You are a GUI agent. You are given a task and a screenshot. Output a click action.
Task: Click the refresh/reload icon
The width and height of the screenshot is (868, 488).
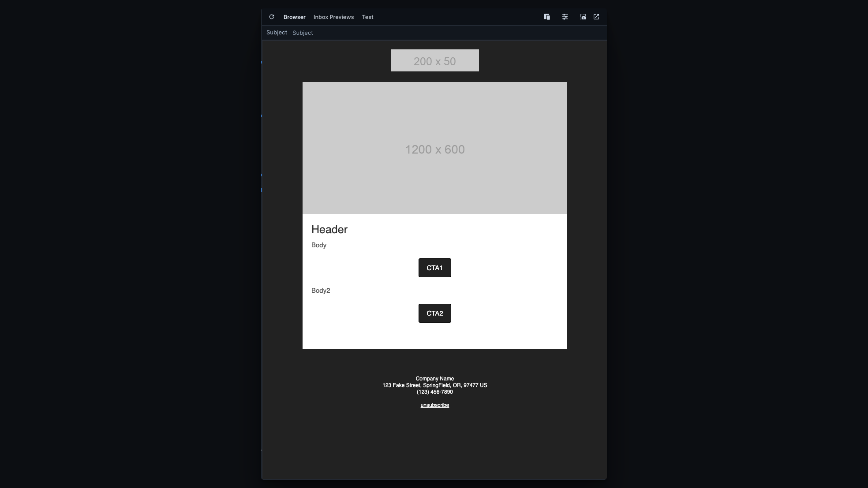click(x=272, y=17)
